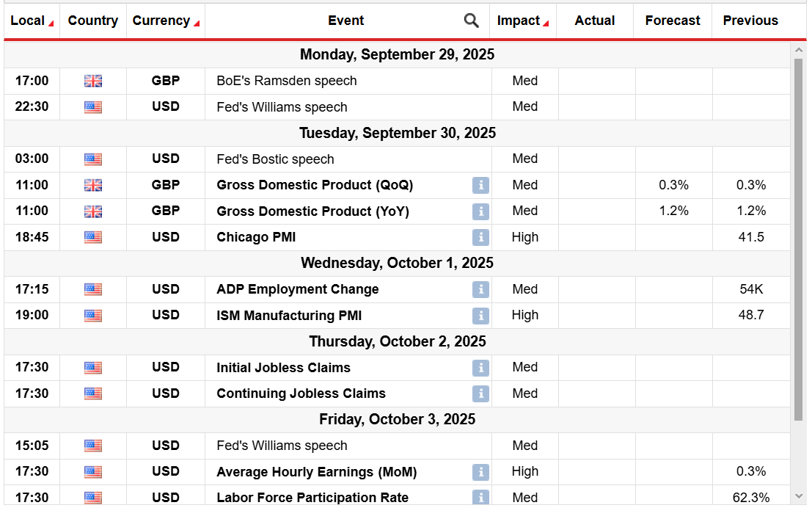Click the UK flag next to BoE's Ramsden speech
This screenshot has height=519, width=812.
pos(92,81)
